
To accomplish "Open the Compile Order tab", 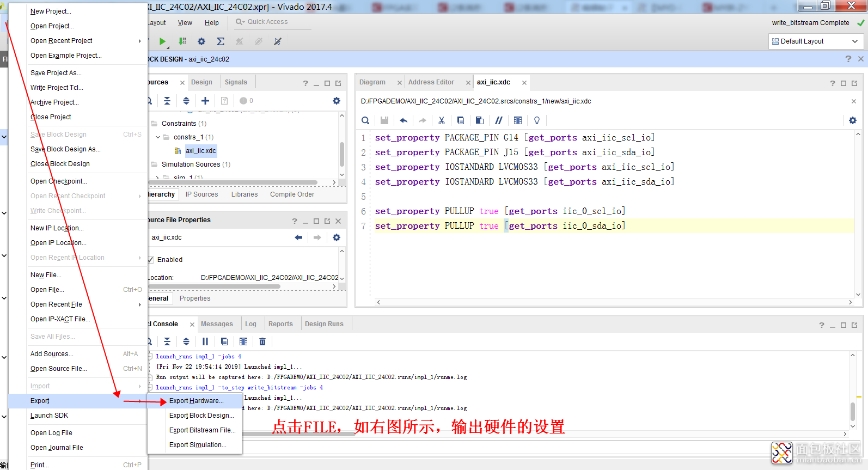I will [292, 194].
